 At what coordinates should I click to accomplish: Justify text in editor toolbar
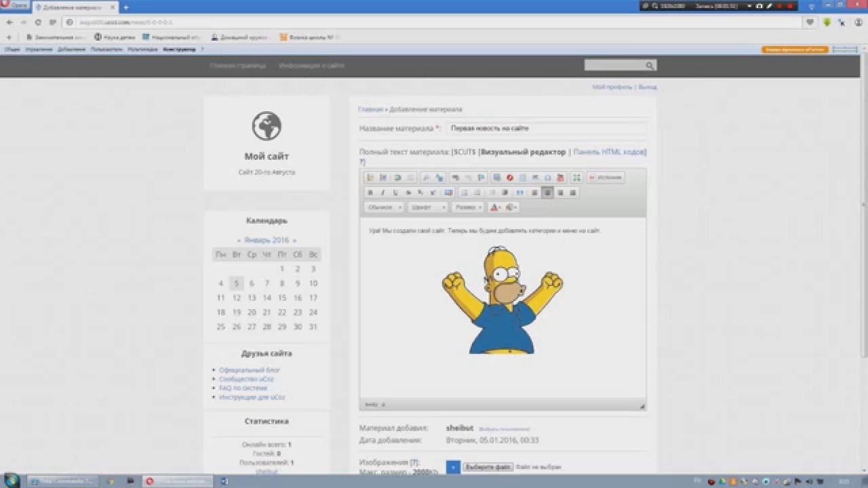click(573, 192)
